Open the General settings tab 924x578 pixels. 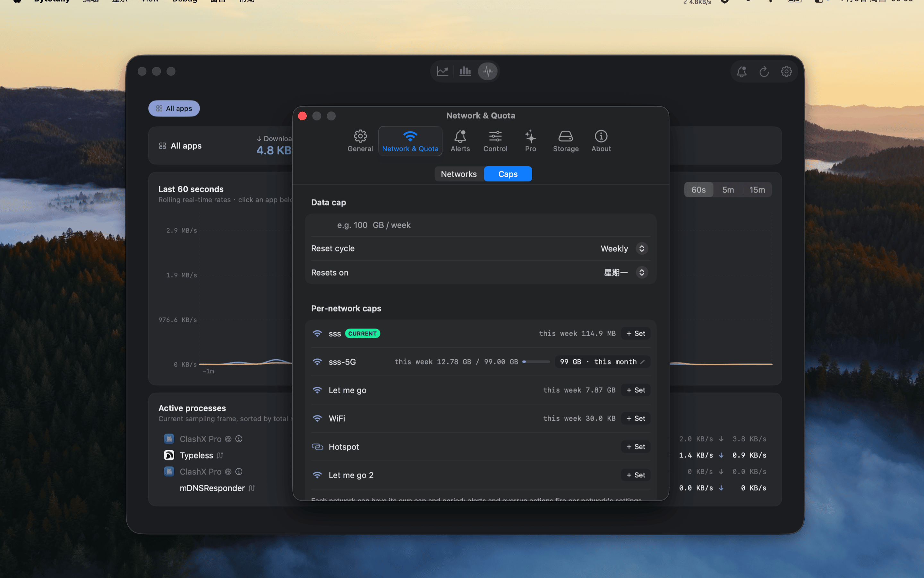tap(360, 141)
